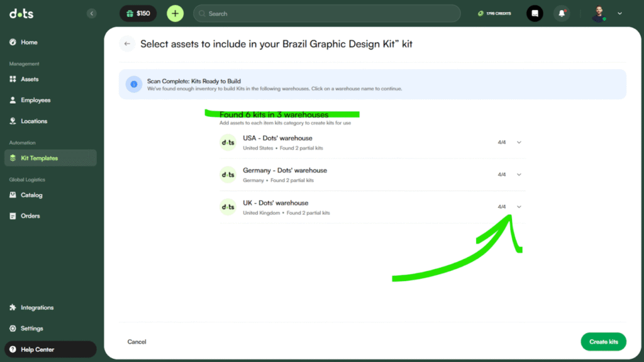
Task: Open the Help Center
Action: [x=37, y=349]
